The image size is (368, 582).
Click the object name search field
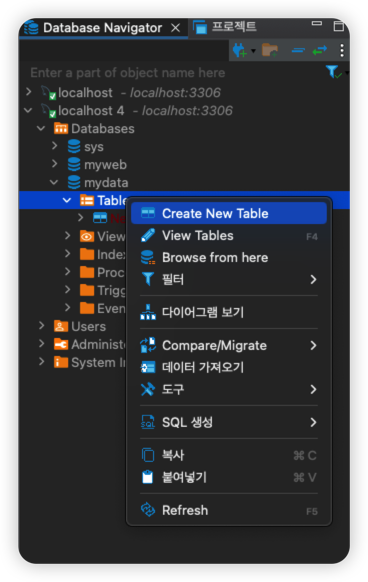(x=175, y=73)
